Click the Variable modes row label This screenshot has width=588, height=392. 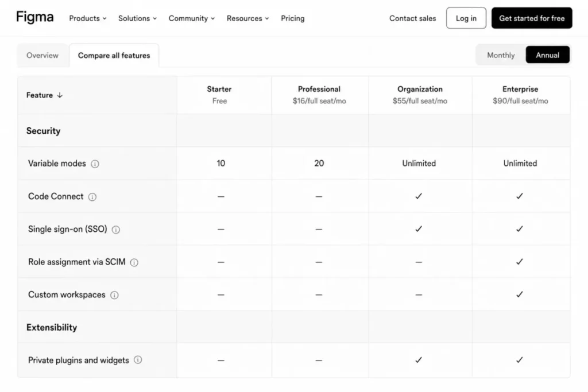point(57,164)
